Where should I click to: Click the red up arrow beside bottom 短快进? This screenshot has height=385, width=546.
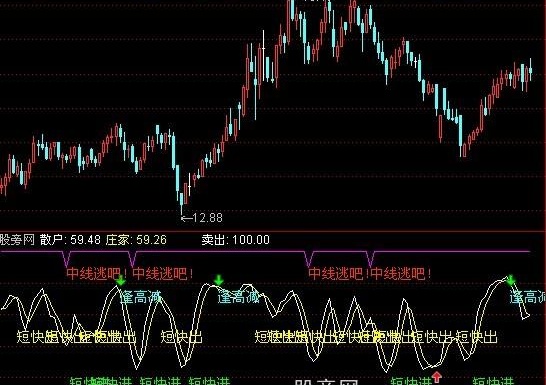pos(437,377)
